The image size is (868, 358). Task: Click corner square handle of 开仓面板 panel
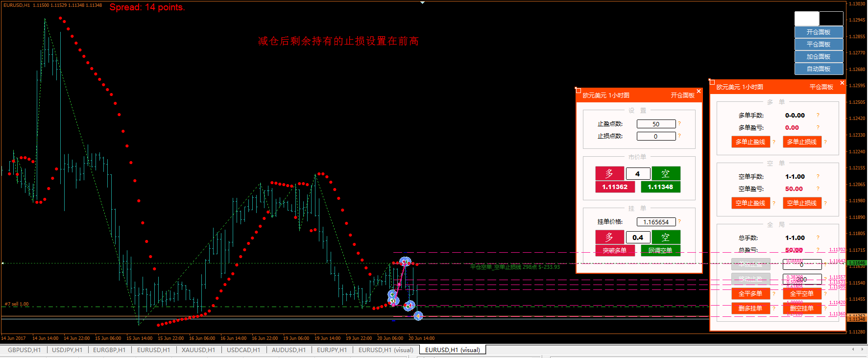click(578, 90)
